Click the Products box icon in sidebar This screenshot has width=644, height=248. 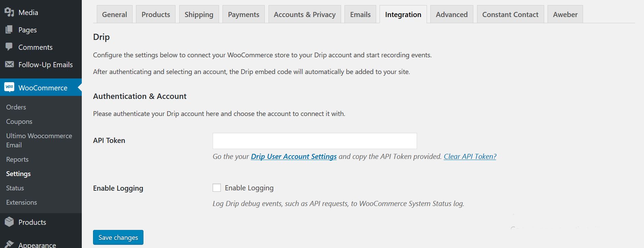click(9, 222)
